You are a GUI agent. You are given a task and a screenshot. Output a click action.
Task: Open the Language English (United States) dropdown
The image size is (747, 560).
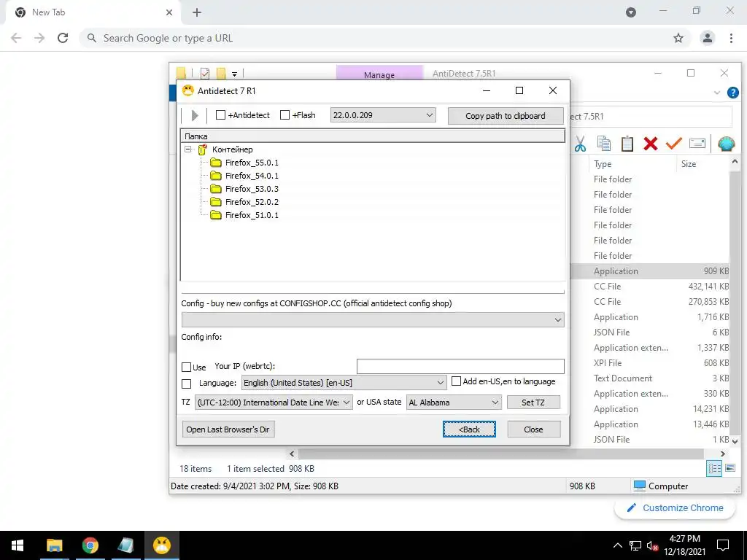[x=344, y=383]
